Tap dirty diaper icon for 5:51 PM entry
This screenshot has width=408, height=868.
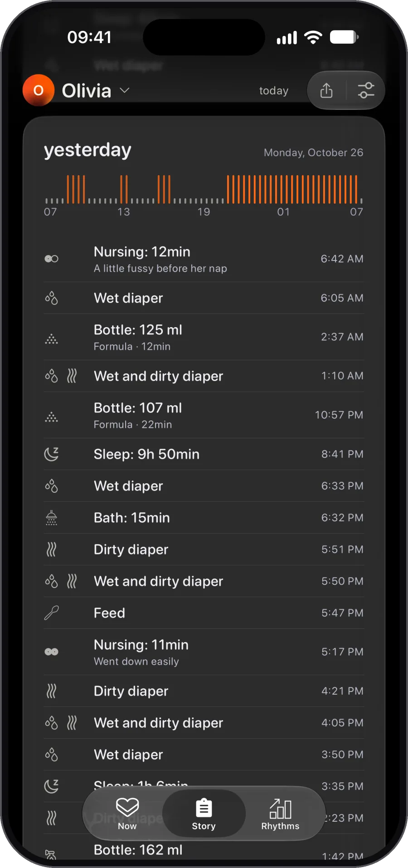tap(51, 549)
